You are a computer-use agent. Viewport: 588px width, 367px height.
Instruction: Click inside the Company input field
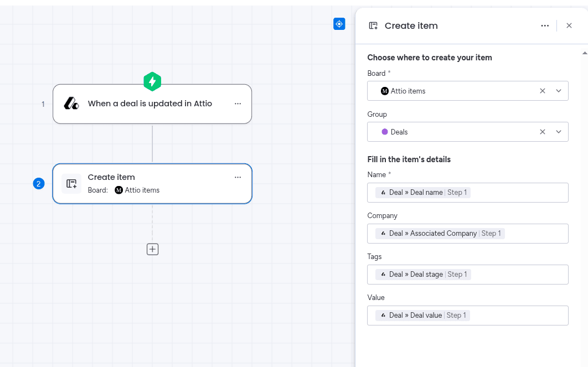click(x=468, y=234)
